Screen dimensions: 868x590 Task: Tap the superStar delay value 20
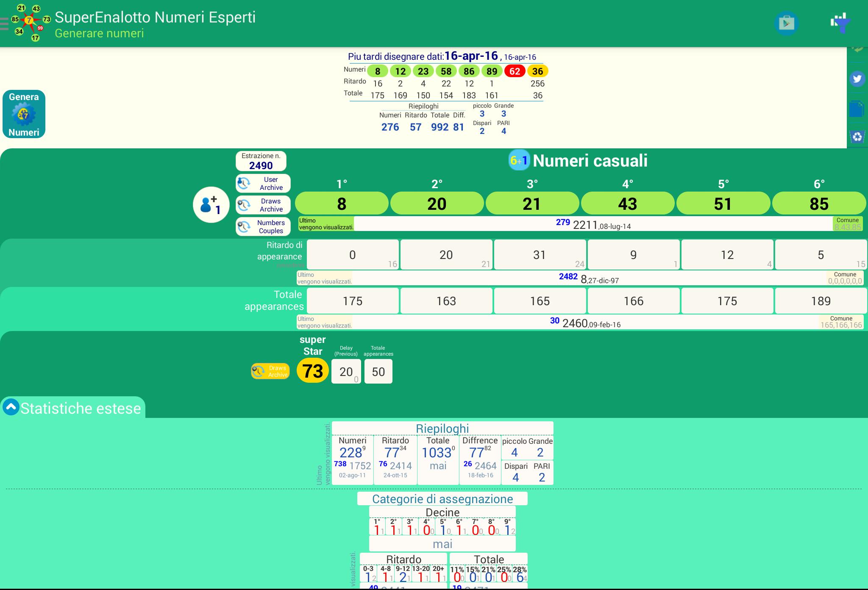[346, 371]
